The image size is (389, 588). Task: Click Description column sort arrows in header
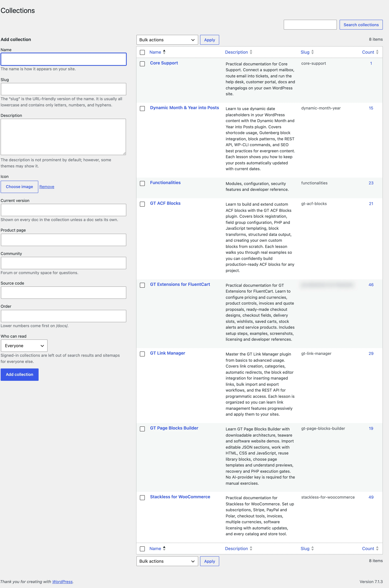pos(251,52)
